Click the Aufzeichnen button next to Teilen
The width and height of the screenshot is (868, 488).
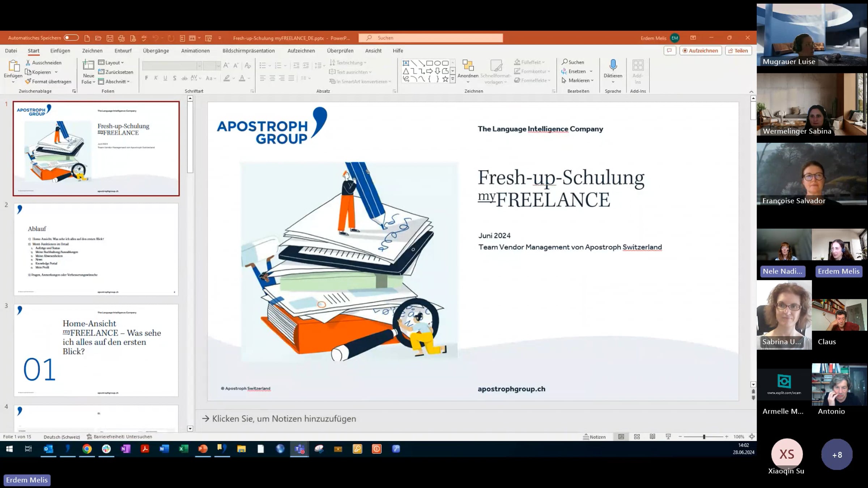701,51
